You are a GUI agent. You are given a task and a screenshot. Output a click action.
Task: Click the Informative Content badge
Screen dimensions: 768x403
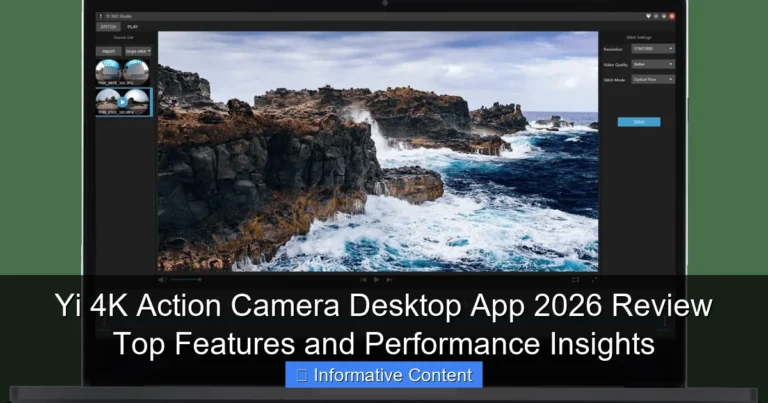click(384, 375)
